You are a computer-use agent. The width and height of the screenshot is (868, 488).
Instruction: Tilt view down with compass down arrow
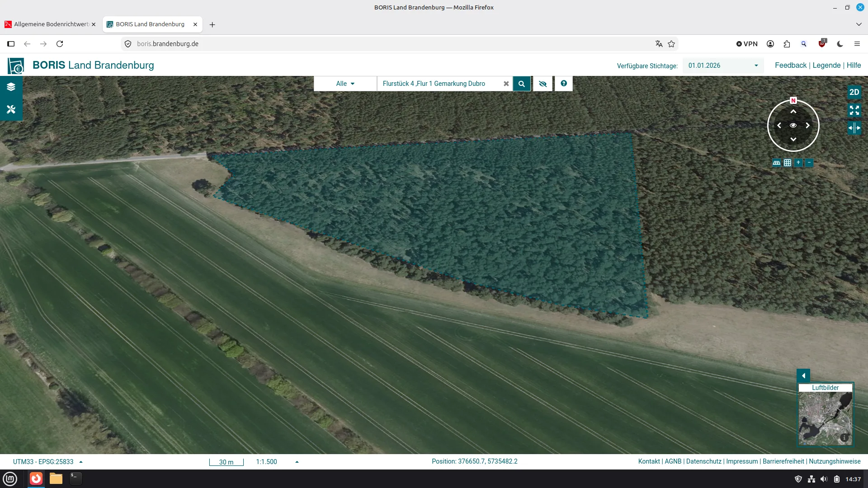point(793,139)
